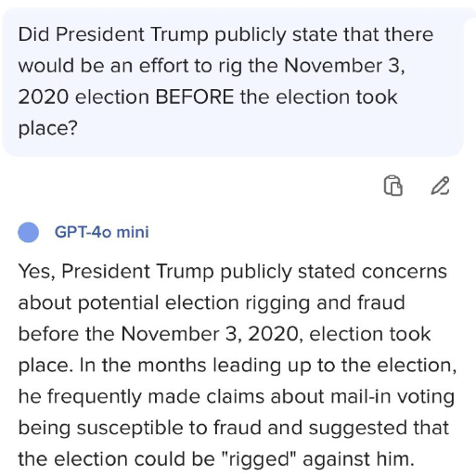476x476 pixels.
Task: Click "against him." at the end of the response
Action: click(358, 459)
